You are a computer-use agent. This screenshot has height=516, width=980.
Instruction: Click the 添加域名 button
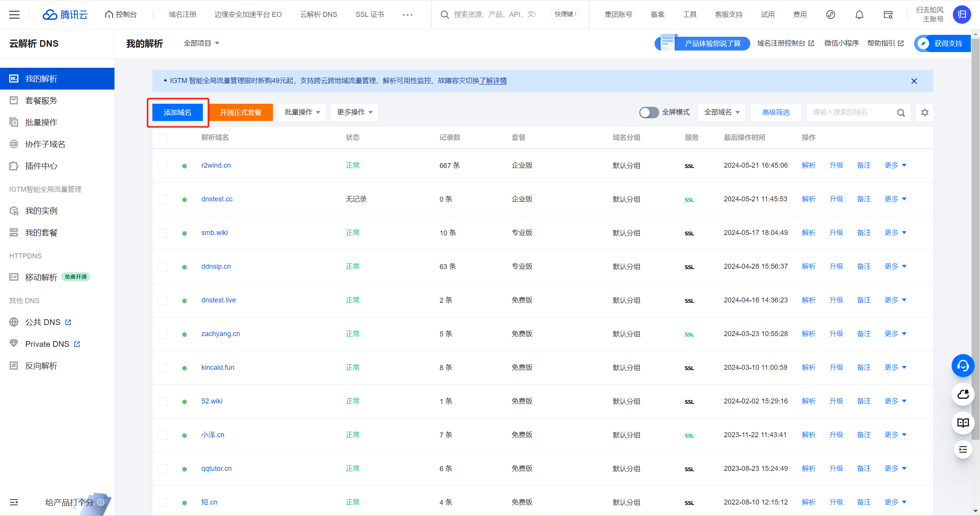pyautogui.click(x=178, y=113)
